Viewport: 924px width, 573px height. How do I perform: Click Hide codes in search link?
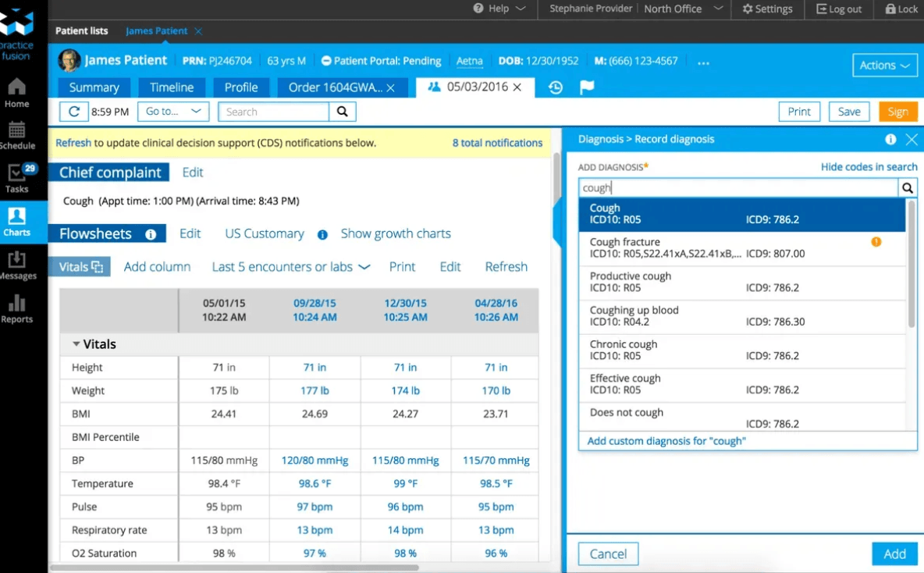click(x=869, y=167)
